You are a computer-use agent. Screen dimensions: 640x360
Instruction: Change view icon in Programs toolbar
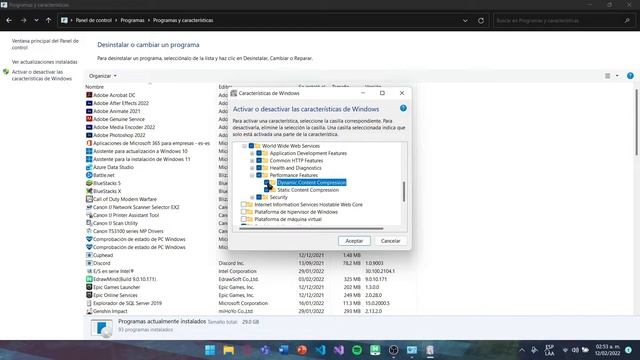click(x=608, y=76)
